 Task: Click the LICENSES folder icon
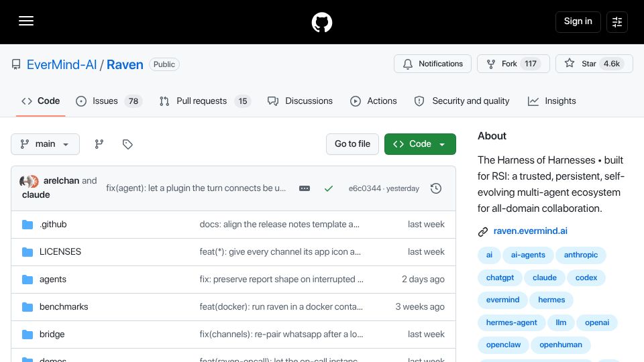click(27, 252)
